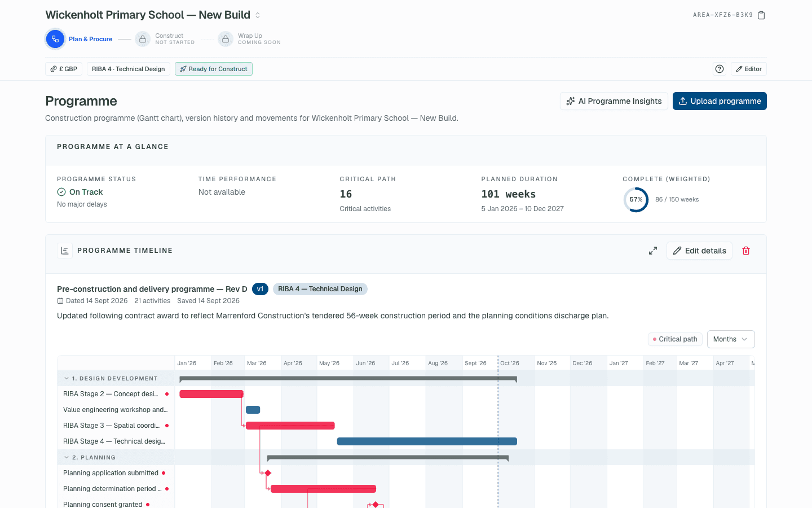Click the £ GBP currency chip
Viewport: 812px width, 508px height.
pyautogui.click(x=64, y=69)
